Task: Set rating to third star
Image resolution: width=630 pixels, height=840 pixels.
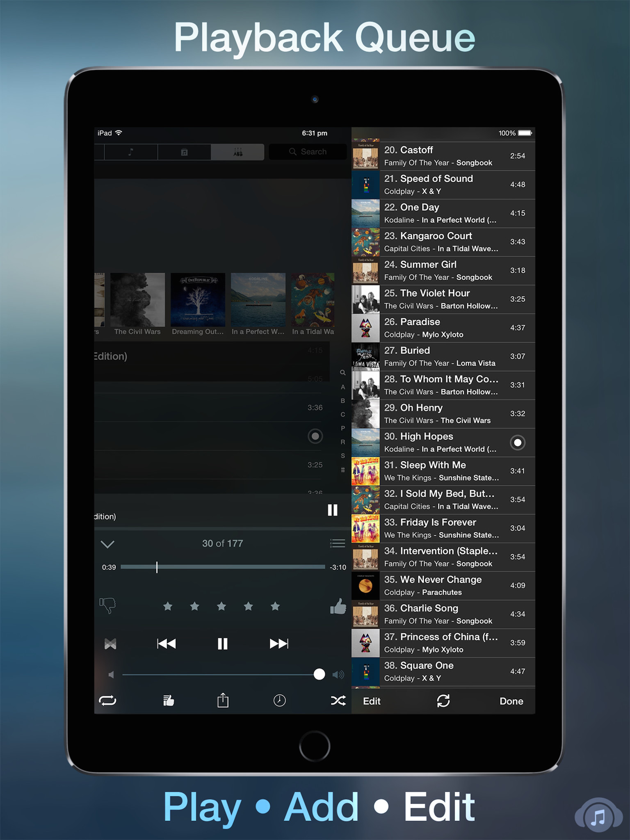Action: coord(221,606)
